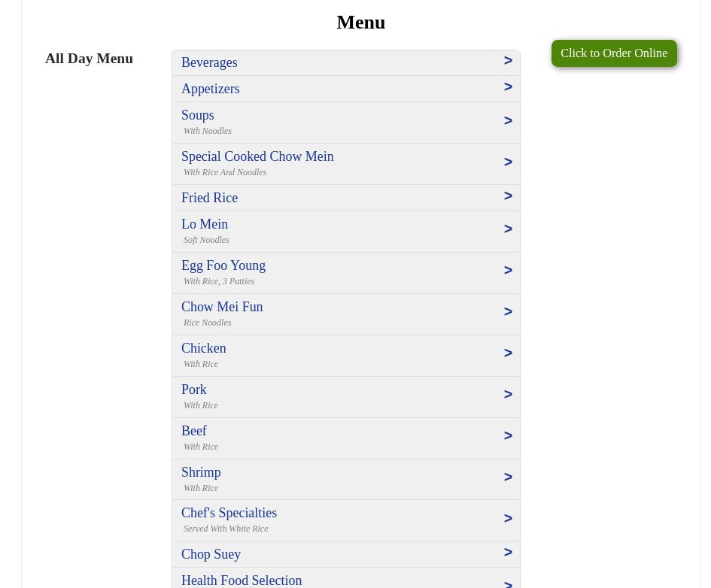The height and width of the screenshot is (588, 711).
Task: Click the Shrimp row arrow icon
Action: pyautogui.click(x=508, y=477)
